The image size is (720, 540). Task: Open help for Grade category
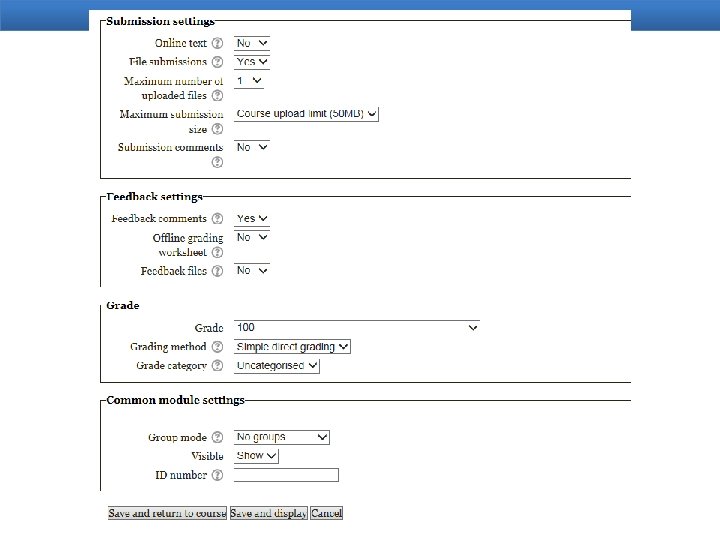pos(217,366)
